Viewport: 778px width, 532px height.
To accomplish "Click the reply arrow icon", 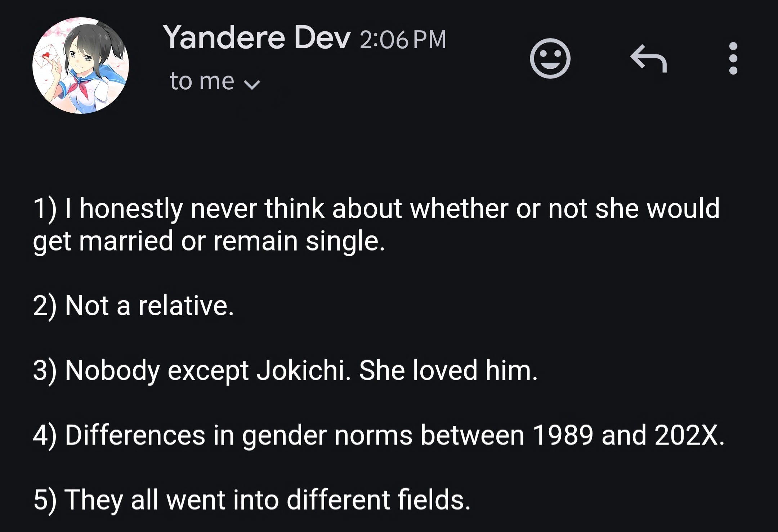I will pyautogui.click(x=648, y=58).
